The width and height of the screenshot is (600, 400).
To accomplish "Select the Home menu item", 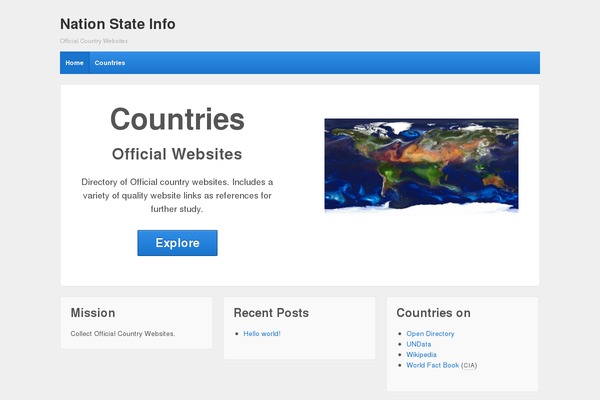I will [x=75, y=63].
